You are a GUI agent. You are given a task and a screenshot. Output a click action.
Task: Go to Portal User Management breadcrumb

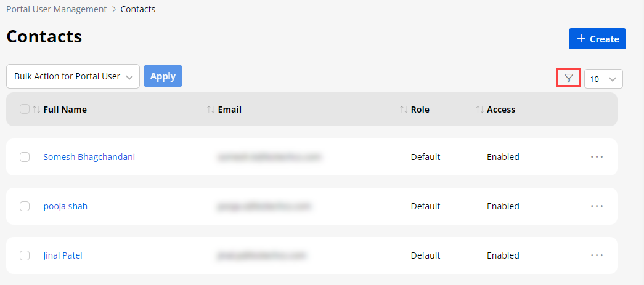pyautogui.click(x=56, y=9)
